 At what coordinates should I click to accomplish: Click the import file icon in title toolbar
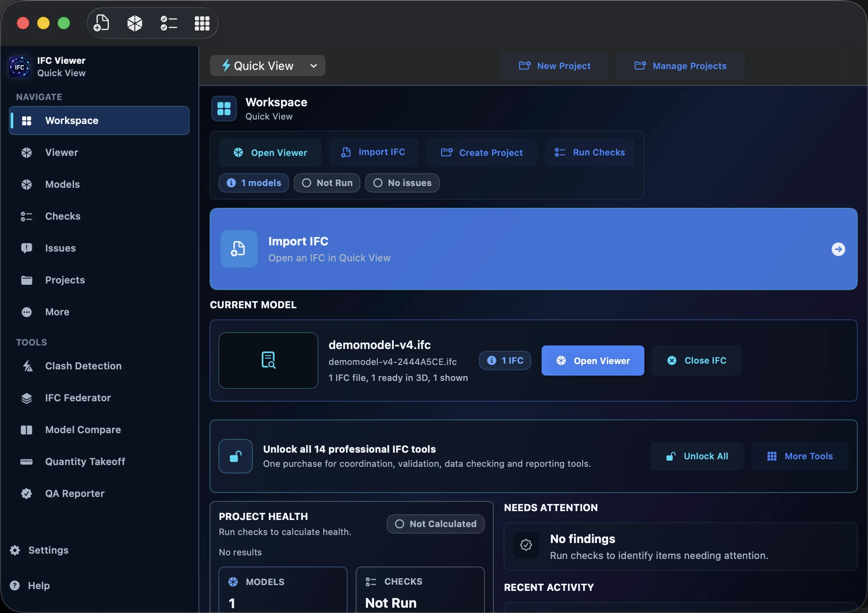101,23
